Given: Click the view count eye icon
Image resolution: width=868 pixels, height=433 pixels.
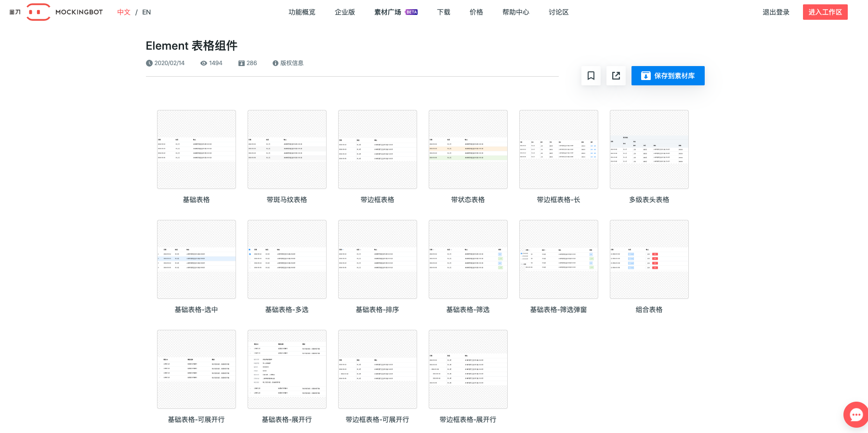Looking at the screenshot, I should point(204,63).
